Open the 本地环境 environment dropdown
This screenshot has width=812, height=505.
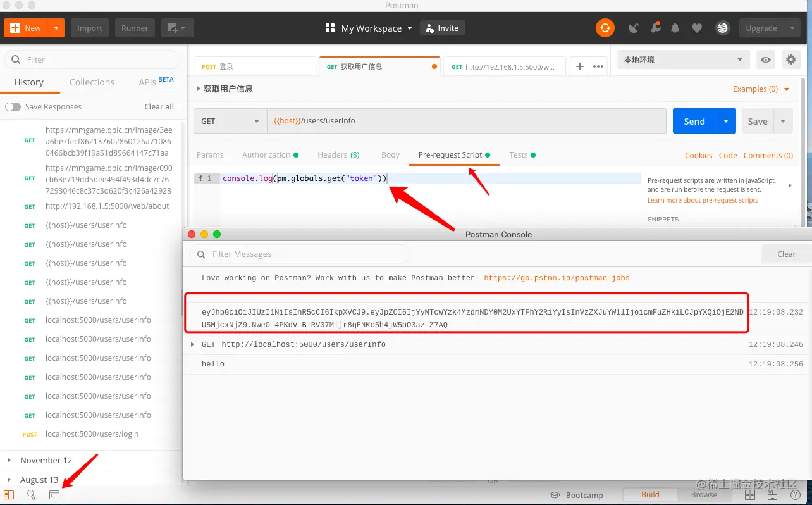[x=683, y=59]
